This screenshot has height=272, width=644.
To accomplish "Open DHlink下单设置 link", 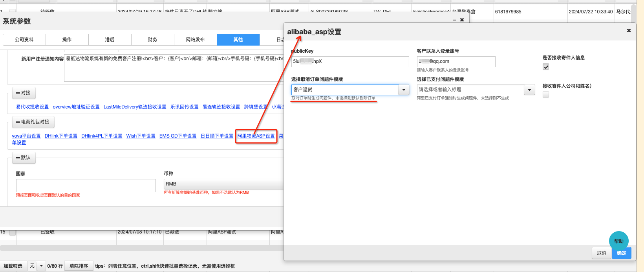I will tap(61, 136).
